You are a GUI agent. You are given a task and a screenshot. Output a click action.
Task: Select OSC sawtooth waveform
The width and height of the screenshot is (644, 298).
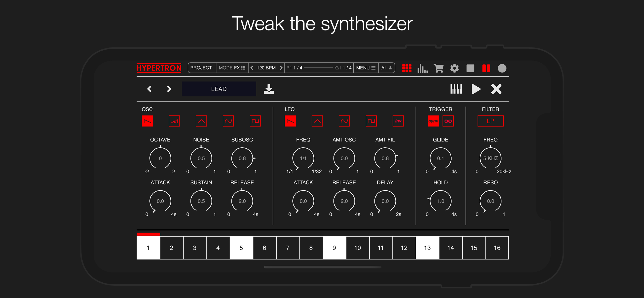pos(147,121)
